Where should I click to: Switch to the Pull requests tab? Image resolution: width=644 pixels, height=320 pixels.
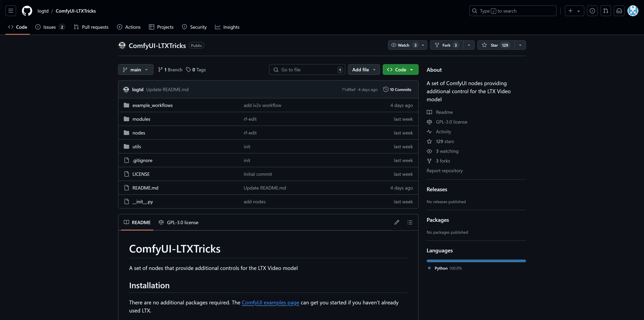(x=91, y=27)
